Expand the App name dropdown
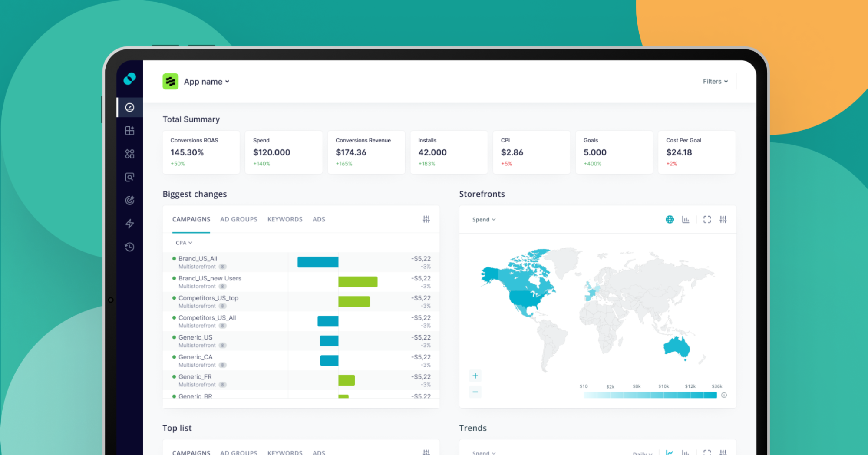Viewport: 868px width, 455px height. (206, 82)
